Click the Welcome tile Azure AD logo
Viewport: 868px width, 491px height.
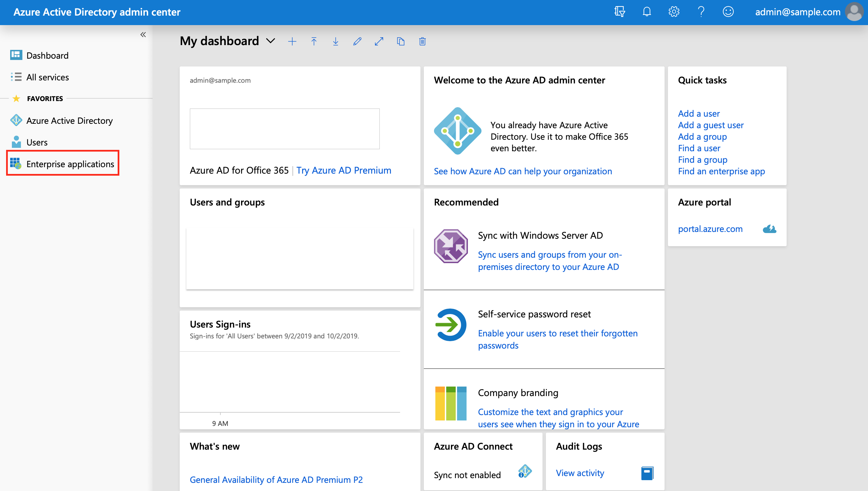[458, 131]
